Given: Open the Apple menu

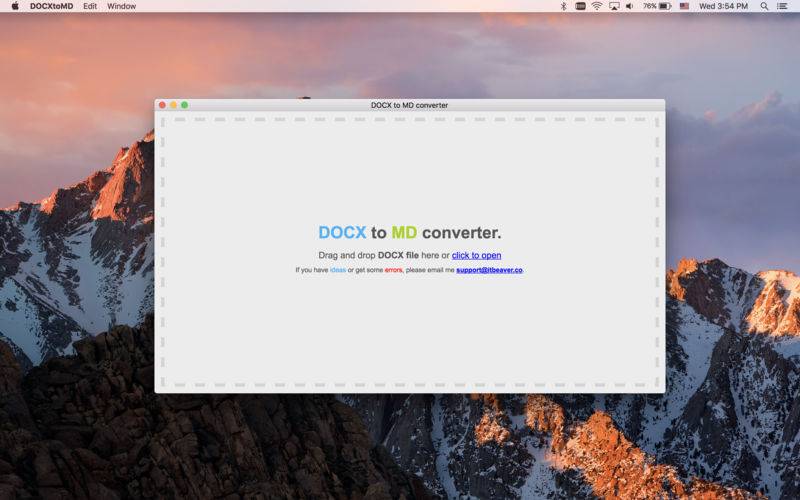Looking at the screenshot, I should pyautogui.click(x=15, y=6).
